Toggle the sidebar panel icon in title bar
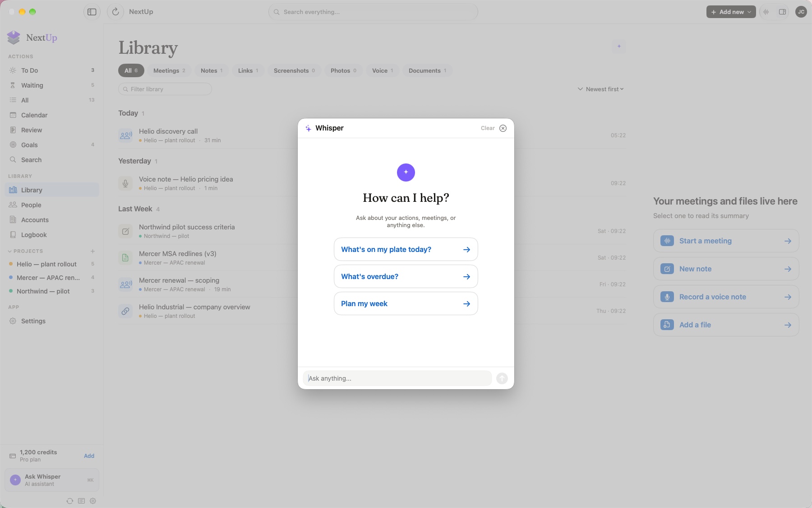This screenshot has height=508, width=812. pyautogui.click(x=92, y=12)
